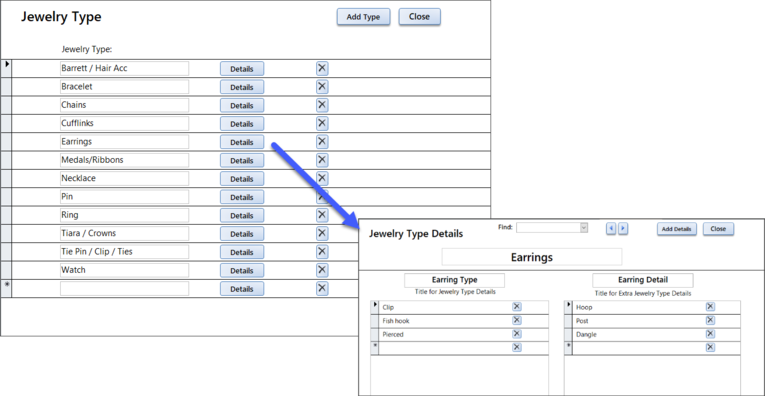
Task: Delete the Chains jewelry type row
Action: pyautogui.click(x=322, y=105)
